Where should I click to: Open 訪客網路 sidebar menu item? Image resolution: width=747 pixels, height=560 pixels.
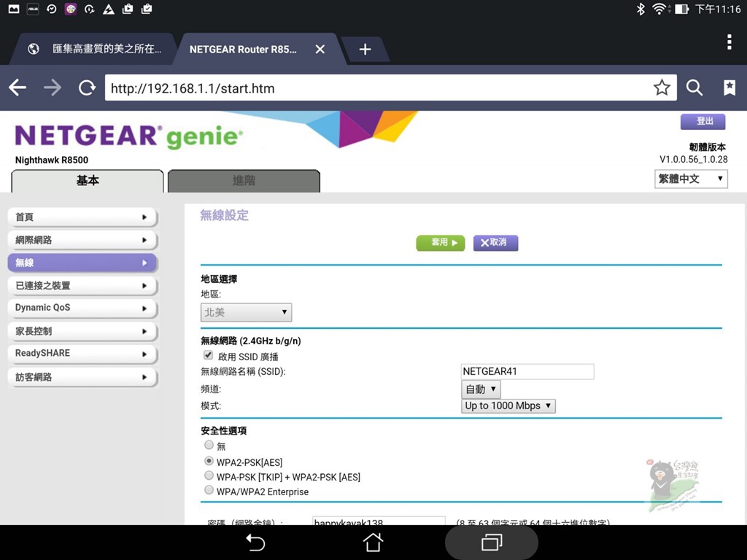tap(82, 377)
